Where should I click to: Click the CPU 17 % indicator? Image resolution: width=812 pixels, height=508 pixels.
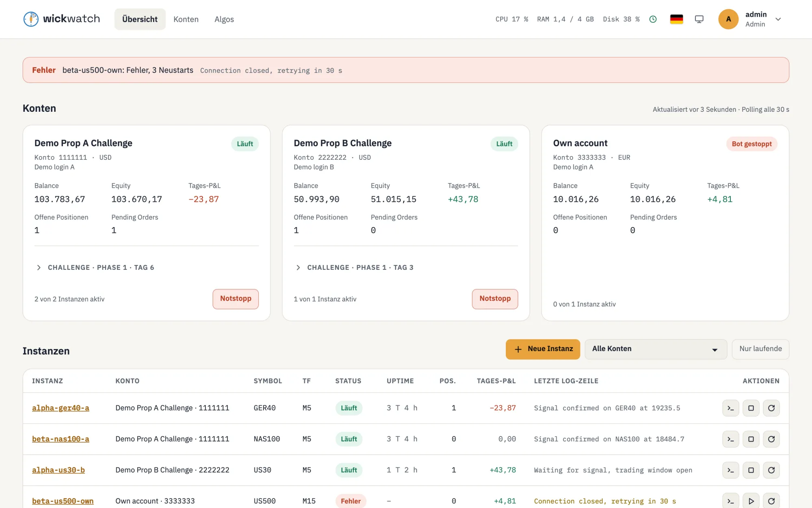click(512, 19)
